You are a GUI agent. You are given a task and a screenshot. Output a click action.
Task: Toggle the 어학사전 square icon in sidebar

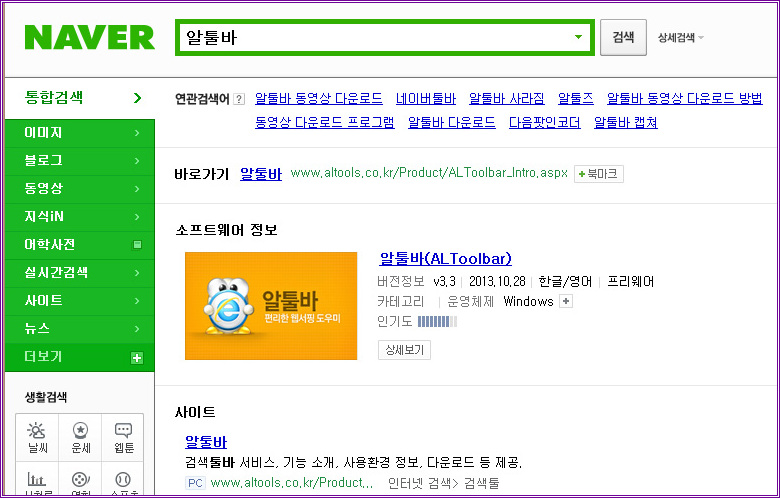click(137, 245)
